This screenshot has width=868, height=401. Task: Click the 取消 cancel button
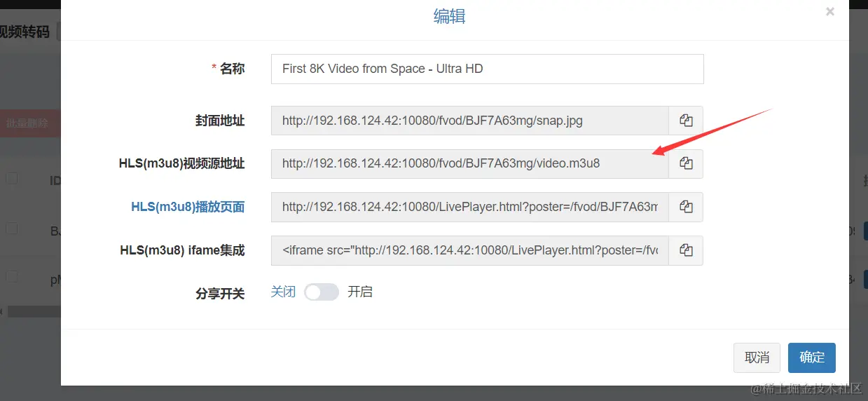757,358
